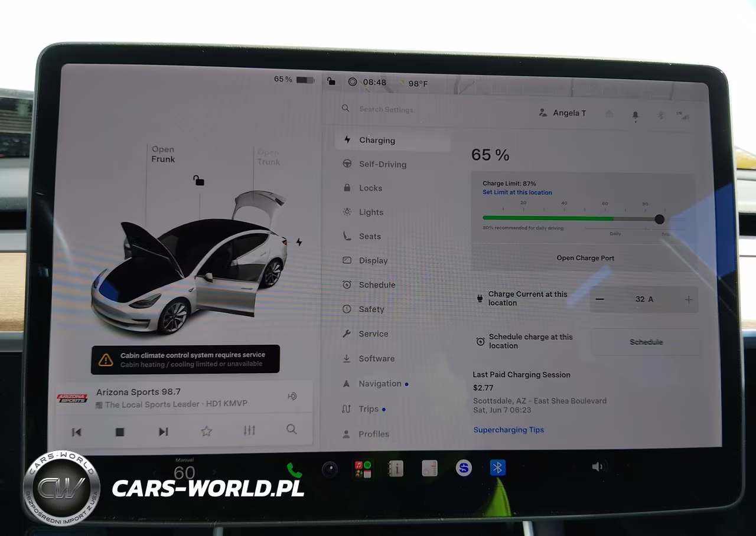Stop the Arizona Sports playback
756x536 pixels.
coord(120,432)
